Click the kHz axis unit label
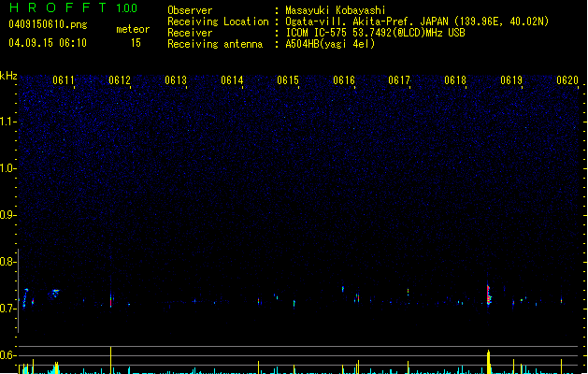The width and height of the screenshot is (588, 374). pos(8,76)
